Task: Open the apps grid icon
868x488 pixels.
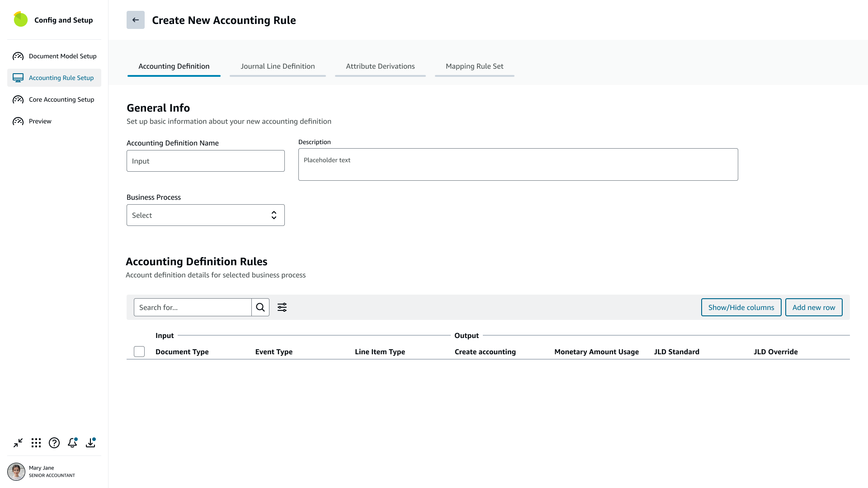Action: coord(36,443)
